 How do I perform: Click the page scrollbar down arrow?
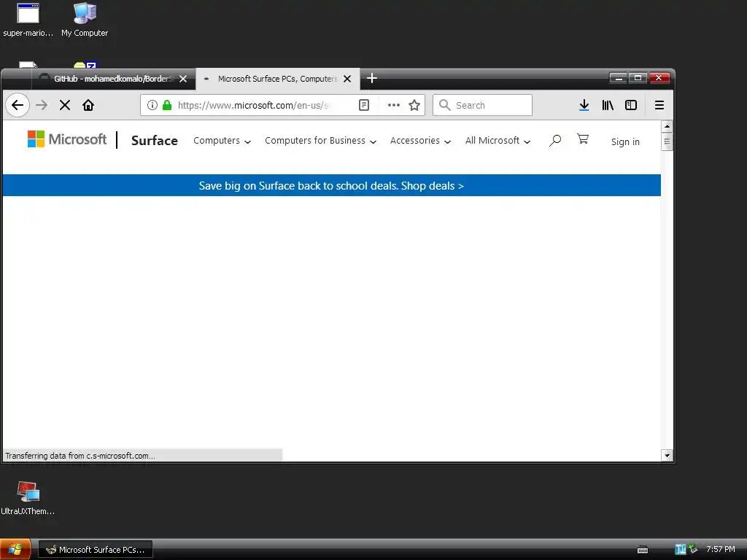pos(667,456)
